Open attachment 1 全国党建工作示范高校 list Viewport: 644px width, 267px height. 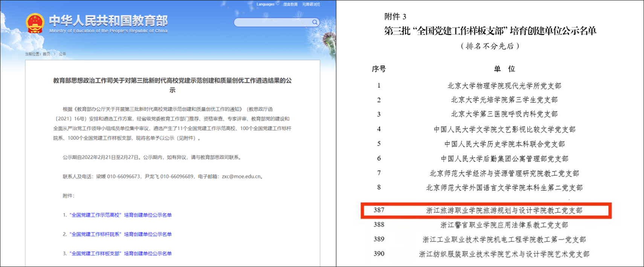pos(121,215)
